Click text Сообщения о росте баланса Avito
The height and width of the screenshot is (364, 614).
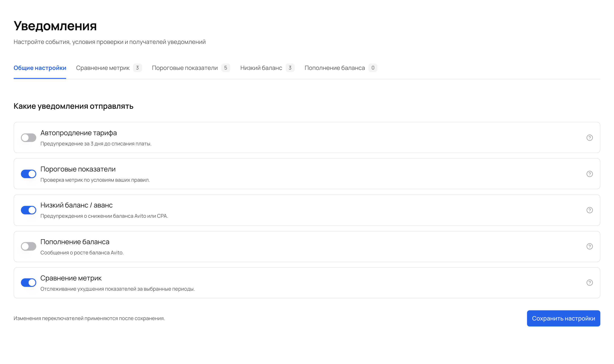click(x=82, y=253)
